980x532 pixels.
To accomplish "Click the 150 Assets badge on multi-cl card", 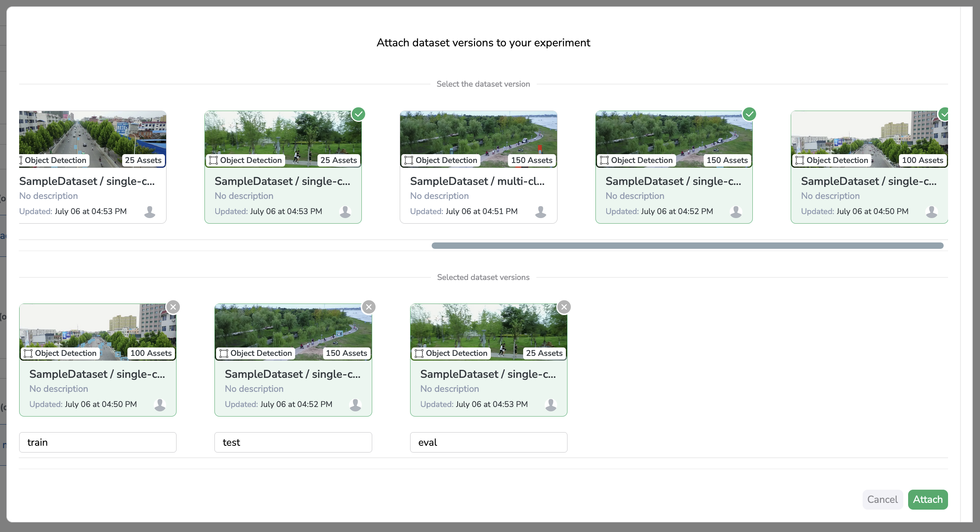I will [531, 160].
